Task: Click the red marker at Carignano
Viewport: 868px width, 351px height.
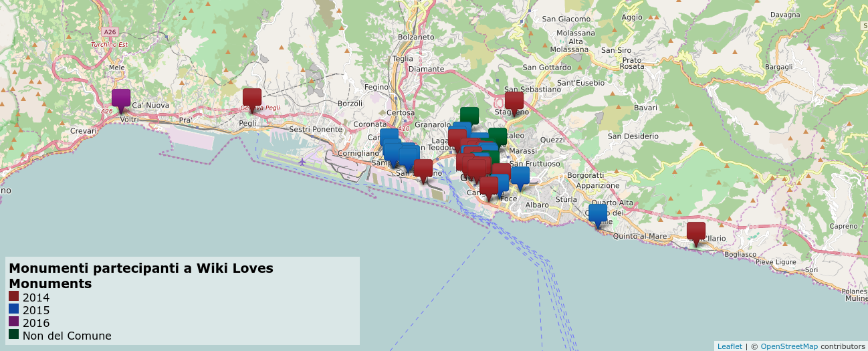Action: (489, 188)
